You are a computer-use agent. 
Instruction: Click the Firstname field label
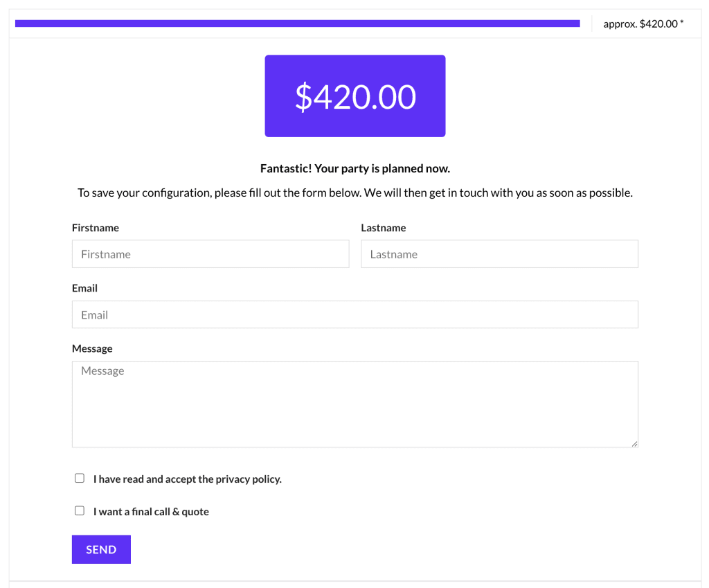[x=94, y=227]
